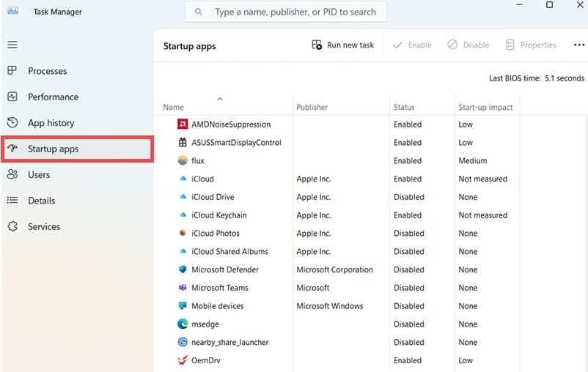Screen dimensions: 588x372
Task: Click Run new task button
Action: tap(342, 45)
